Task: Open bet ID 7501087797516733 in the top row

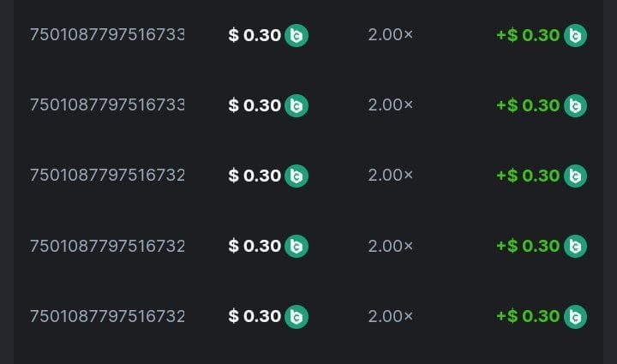Action: (x=107, y=35)
